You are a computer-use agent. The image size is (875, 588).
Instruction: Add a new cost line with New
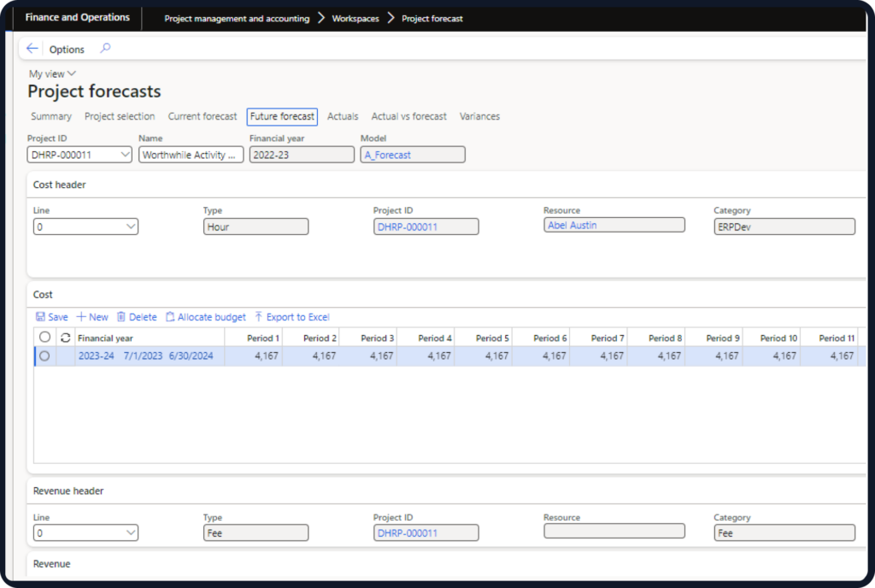click(92, 317)
